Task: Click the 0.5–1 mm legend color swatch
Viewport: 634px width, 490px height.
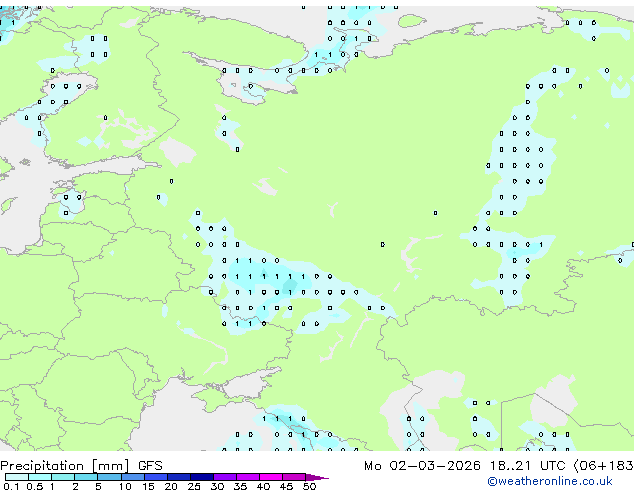Action: point(40,477)
